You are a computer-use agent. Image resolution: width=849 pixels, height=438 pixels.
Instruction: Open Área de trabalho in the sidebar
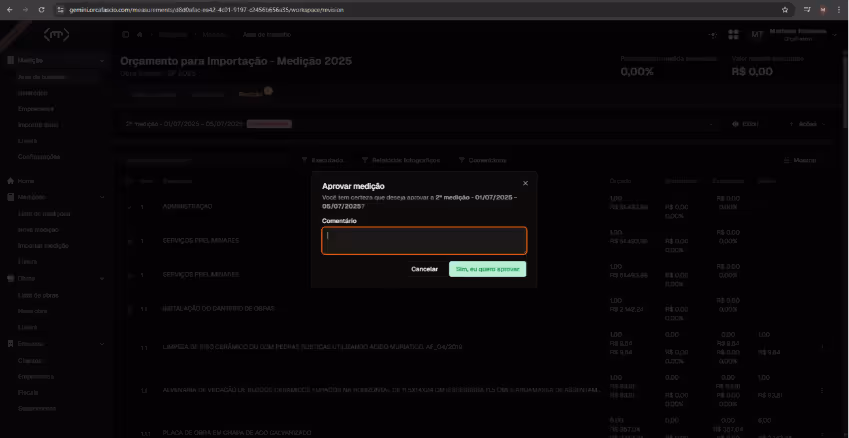[41, 77]
